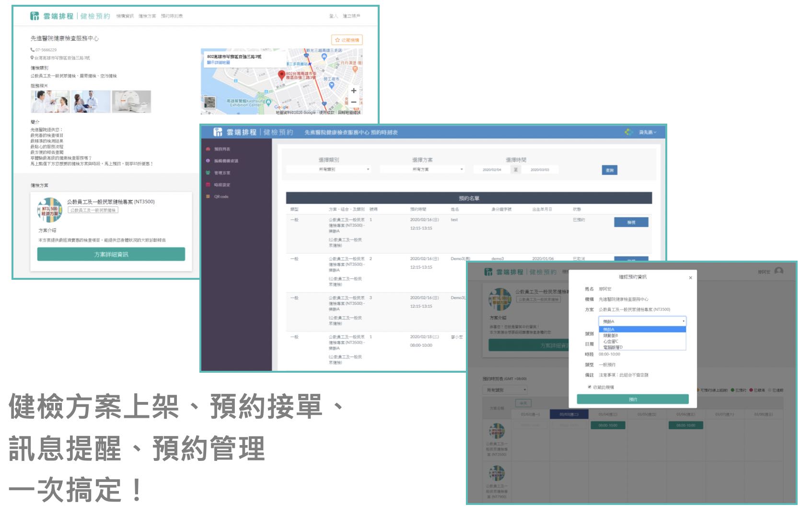This screenshot has width=812, height=527.
Task: Close the confirm reservation dialog
Action: 690,277
